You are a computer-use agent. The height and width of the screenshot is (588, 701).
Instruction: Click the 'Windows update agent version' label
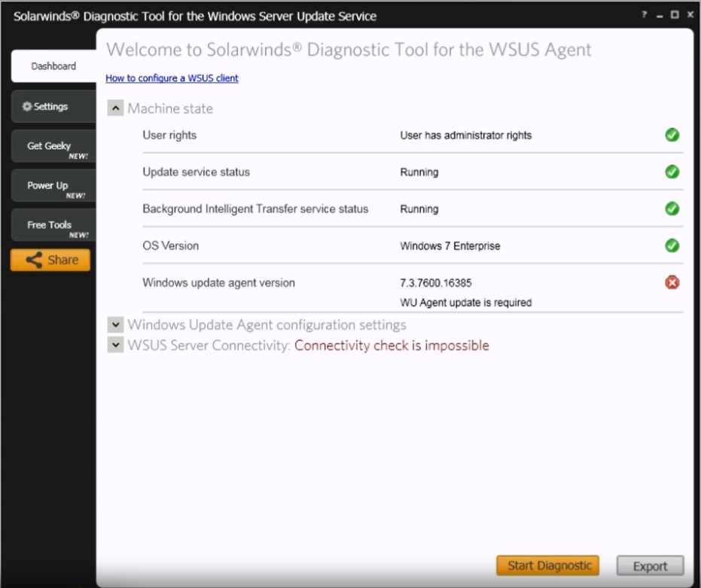click(x=218, y=282)
